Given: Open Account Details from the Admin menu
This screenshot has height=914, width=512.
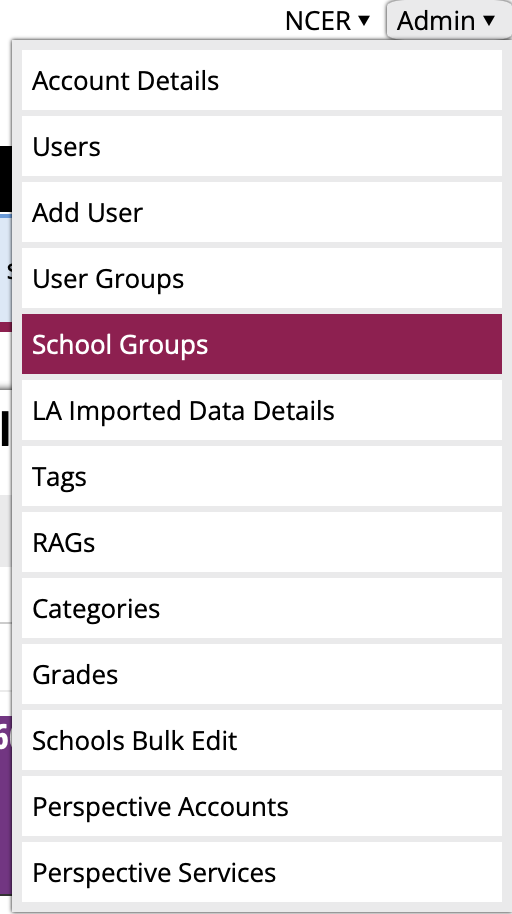Looking at the screenshot, I should [261, 80].
